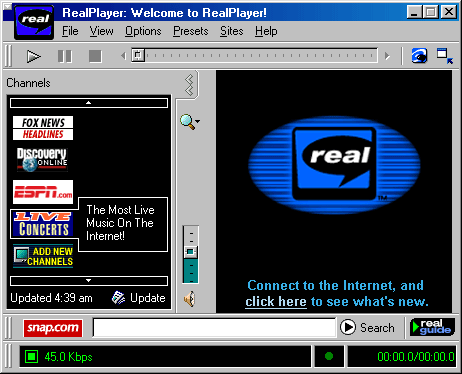Select the Live Concerts channel
Screen dimensions: 462x374
click(43, 224)
